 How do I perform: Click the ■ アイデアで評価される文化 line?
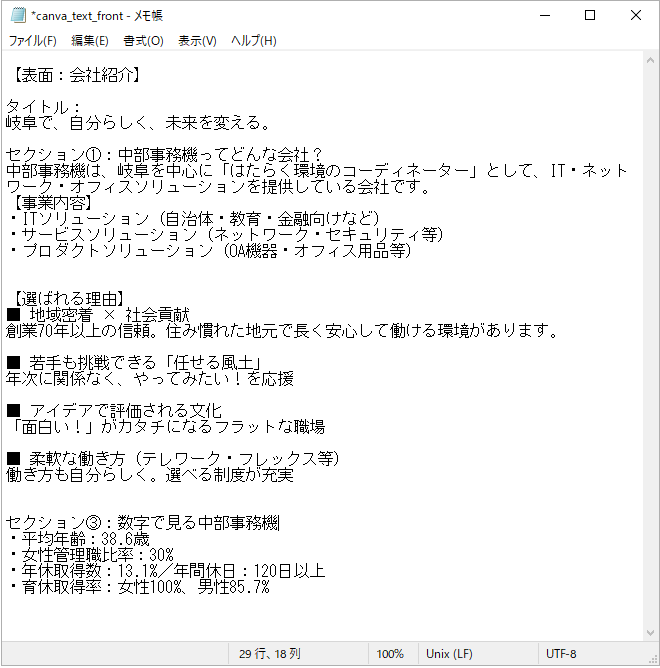(114, 411)
